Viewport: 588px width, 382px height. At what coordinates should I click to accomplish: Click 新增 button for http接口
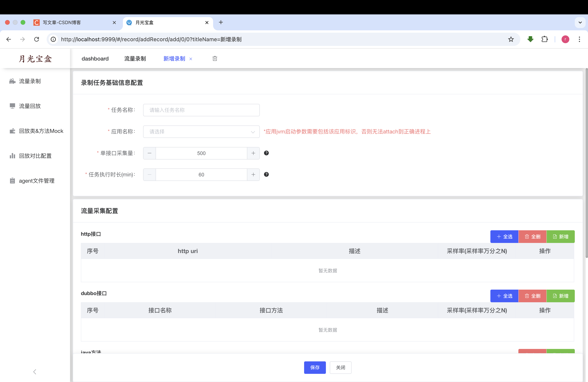560,237
